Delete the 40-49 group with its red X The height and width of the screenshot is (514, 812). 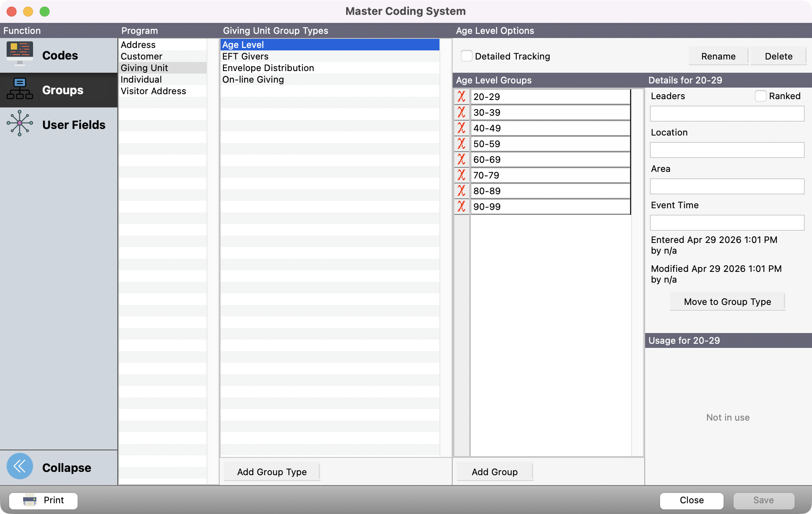pyautogui.click(x=462, y=128)
